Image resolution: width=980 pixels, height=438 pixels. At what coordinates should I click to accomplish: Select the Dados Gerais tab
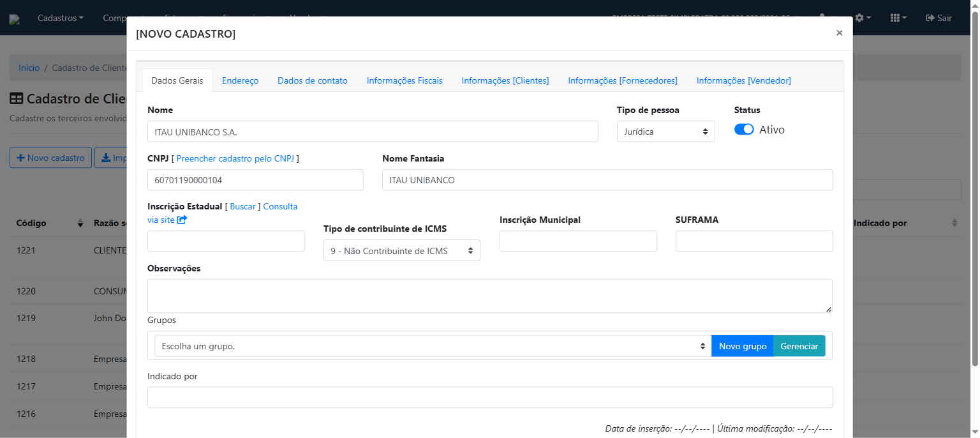(x=177, y=80)
